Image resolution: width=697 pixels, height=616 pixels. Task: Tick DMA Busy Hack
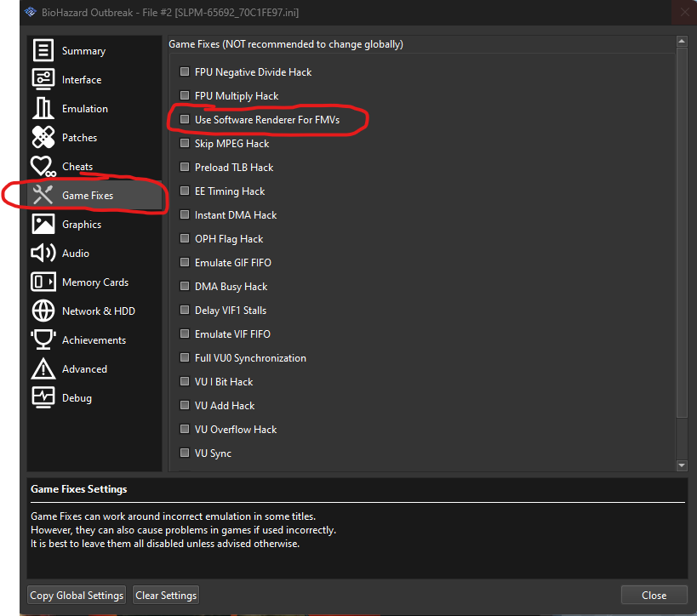(185, 286)
